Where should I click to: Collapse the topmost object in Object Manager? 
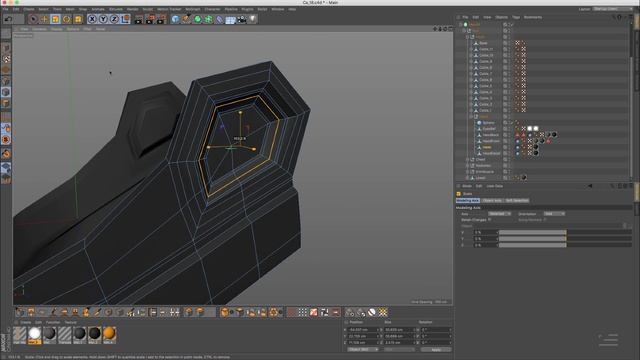pyautogui.click(x=461, y=24)
